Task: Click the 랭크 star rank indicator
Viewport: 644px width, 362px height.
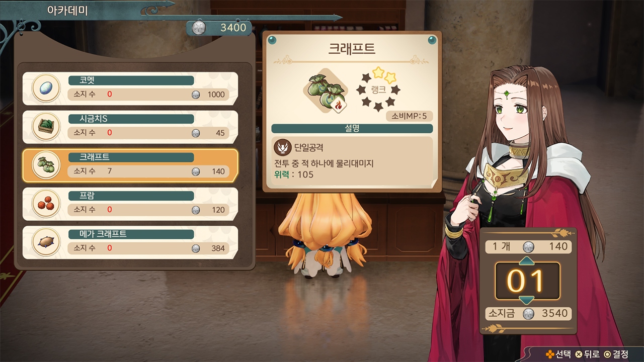Action: click(378, 89)
